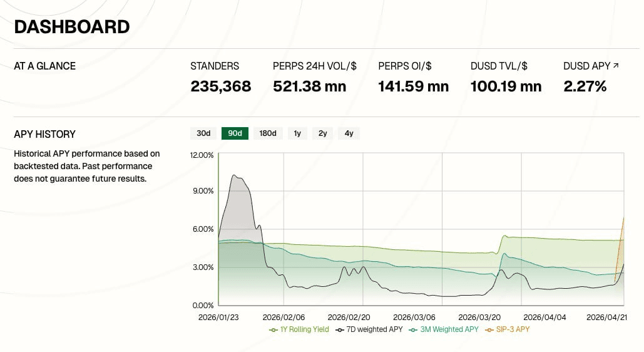The height and width of the screenshot is (352, 644).
Task: Click the 2.27% DUSD APY value
Action: coord(585,86)
